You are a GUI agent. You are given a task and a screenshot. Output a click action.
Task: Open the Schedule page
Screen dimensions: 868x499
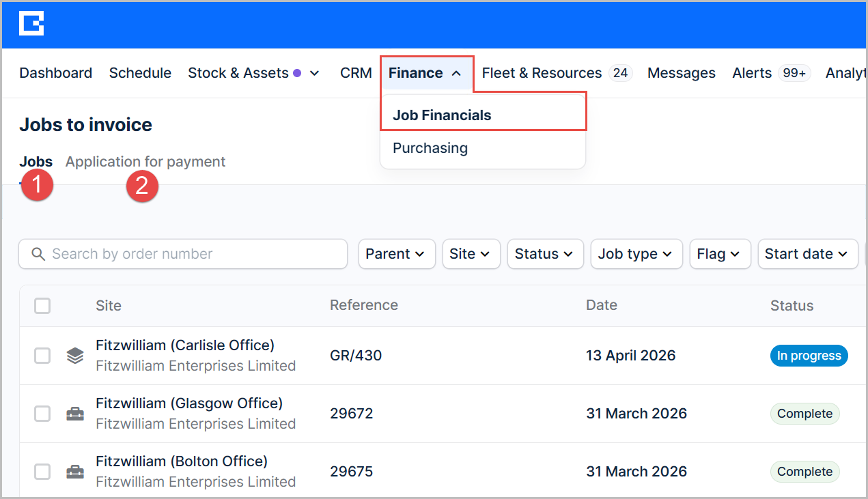point(140,73)
